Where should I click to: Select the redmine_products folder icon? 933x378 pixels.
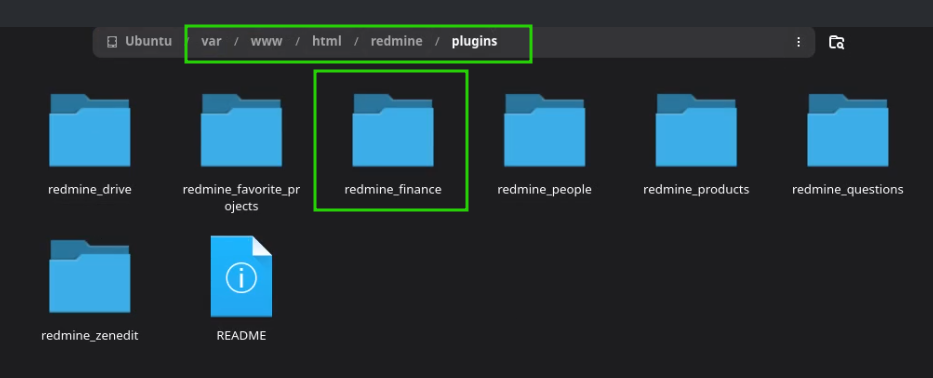pos(696,130)
